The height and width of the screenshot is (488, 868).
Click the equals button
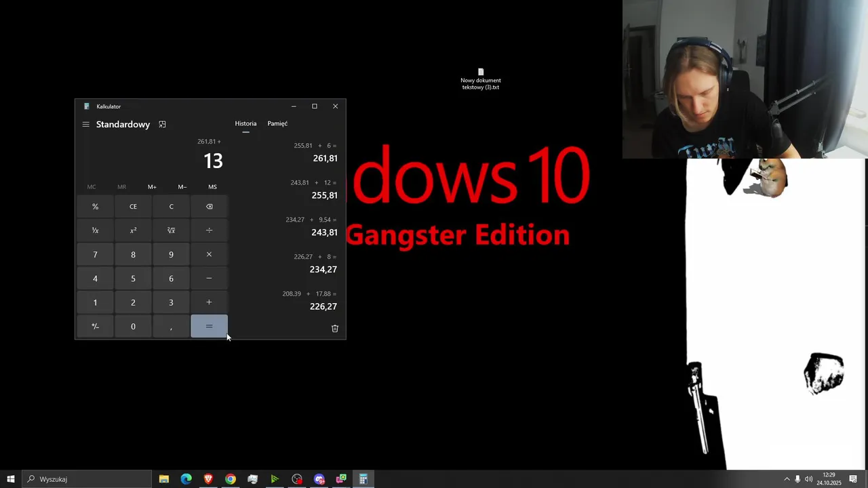(x=209, y=327)
